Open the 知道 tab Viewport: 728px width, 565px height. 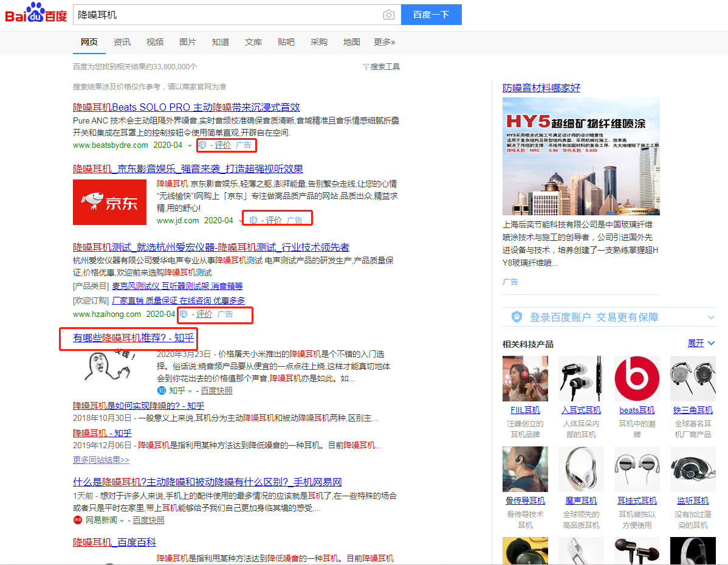click(221, 42)
